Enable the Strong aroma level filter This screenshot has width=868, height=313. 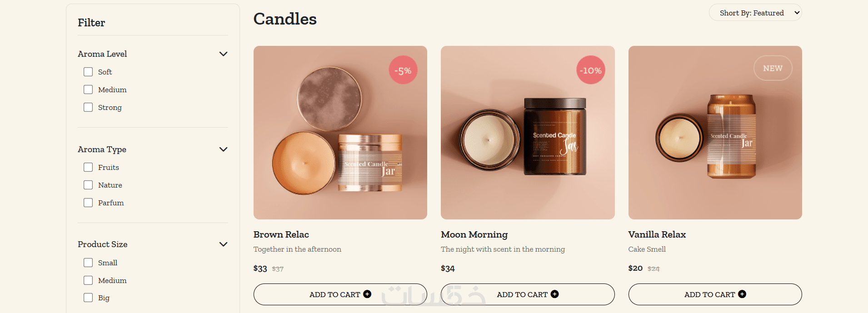pyautogui.click(x=88, y=107)
